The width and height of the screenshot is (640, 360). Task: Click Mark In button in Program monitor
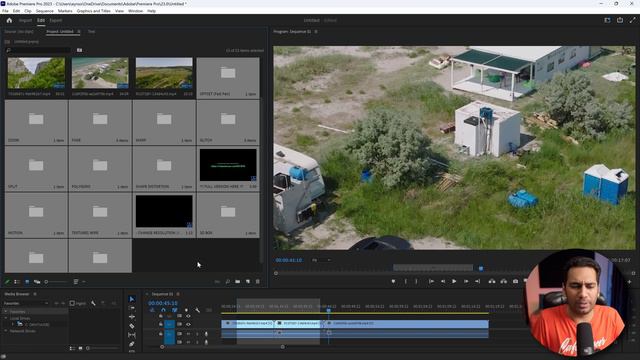[x=405, y=281]
